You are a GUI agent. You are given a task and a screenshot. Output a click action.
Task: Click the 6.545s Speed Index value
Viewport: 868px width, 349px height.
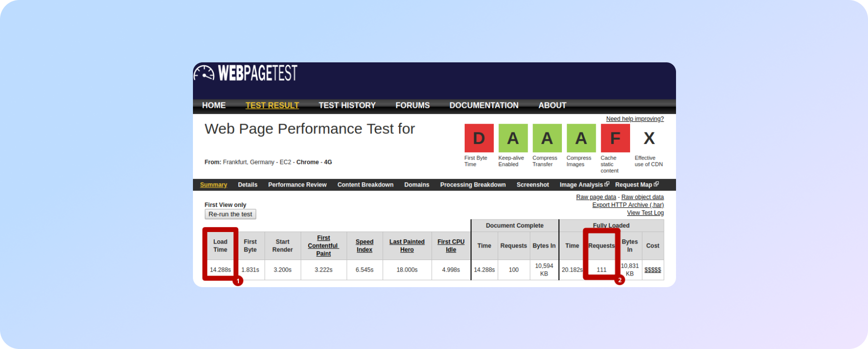[x=365, y=270]
